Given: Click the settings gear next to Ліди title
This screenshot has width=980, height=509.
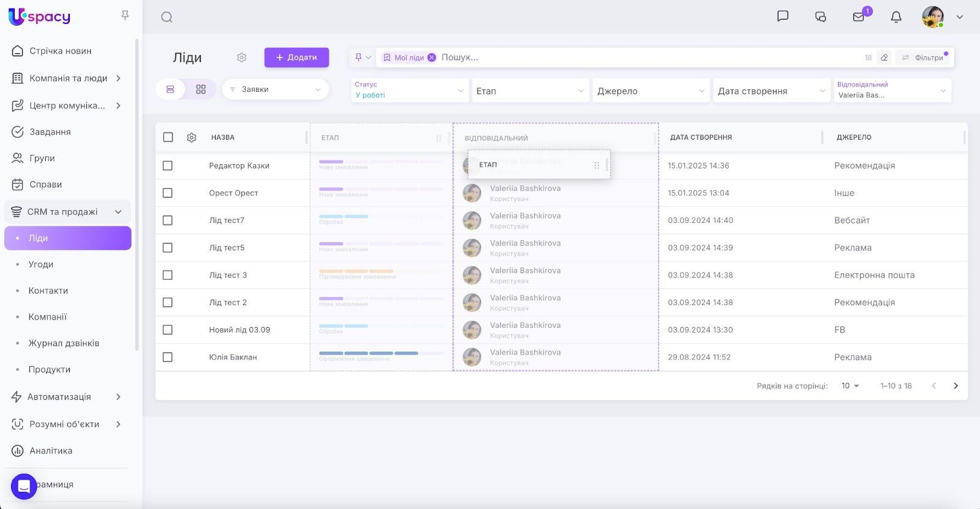Looking at the screenshot, I should [241, 58].
